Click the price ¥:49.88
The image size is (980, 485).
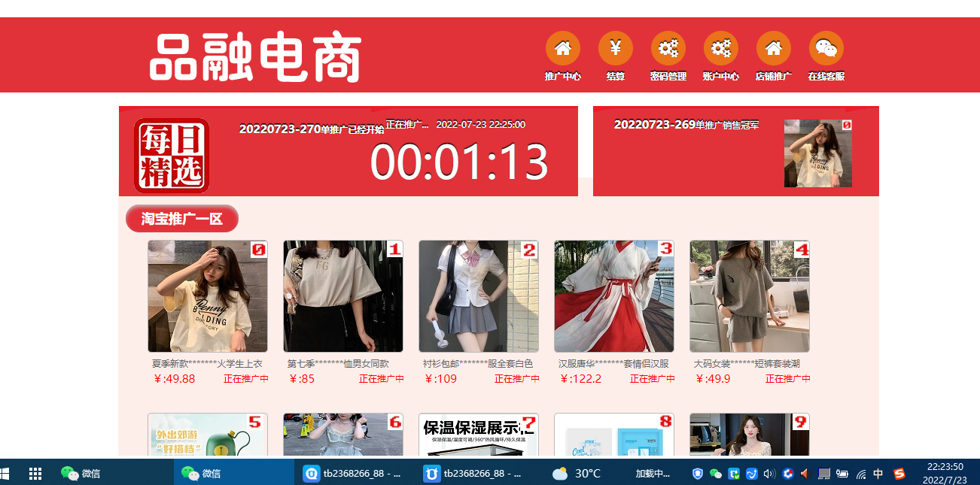pyautogui.click(x=174, y=379)
